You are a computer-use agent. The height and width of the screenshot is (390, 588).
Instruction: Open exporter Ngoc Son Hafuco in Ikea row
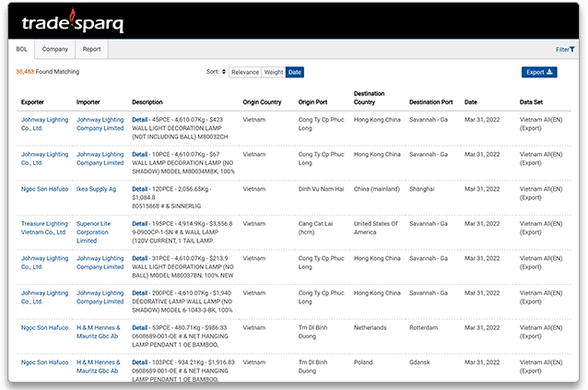[44, 189]
